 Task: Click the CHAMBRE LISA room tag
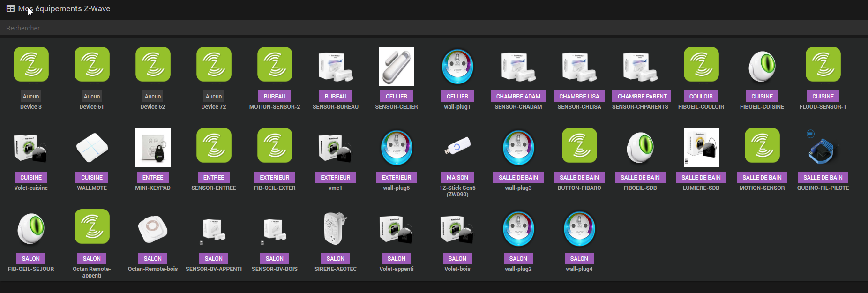(x=579, y=96)
